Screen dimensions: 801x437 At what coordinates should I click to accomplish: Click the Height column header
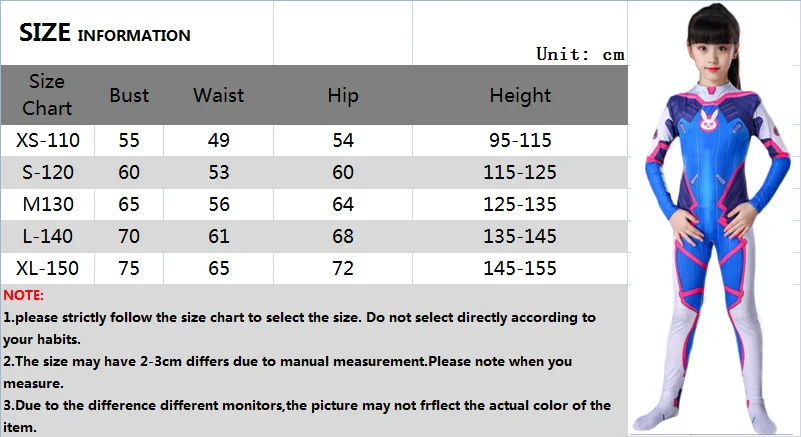point(520,95)
